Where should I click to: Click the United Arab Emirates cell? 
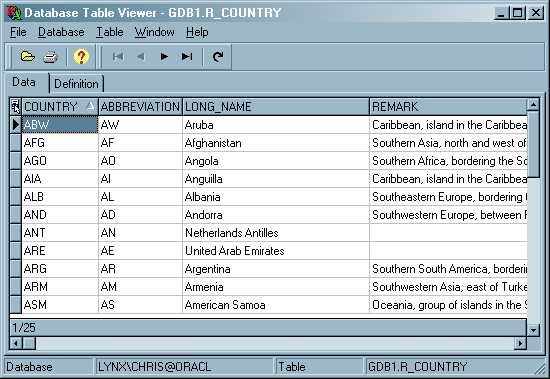pyautogui.click(x=276, y=251)
